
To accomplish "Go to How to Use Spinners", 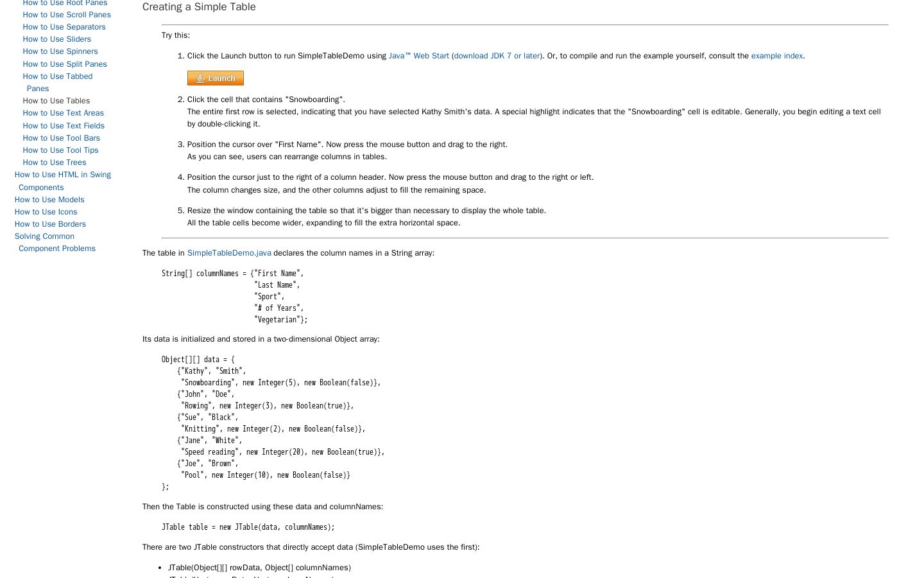I will coord(60,51).
